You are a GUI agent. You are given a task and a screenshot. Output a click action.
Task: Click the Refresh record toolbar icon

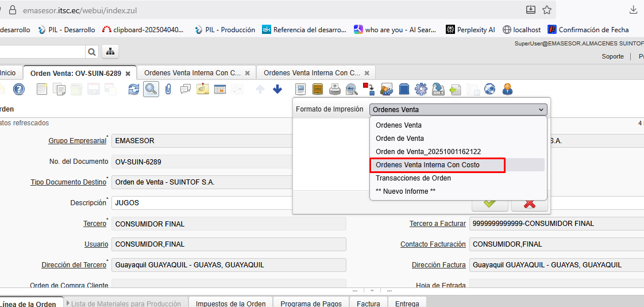134,89
